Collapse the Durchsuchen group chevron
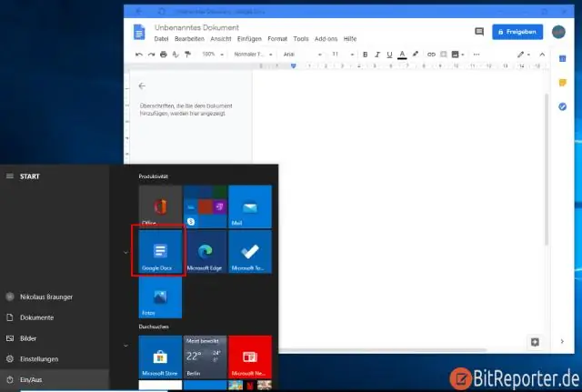 coord(125,346)
